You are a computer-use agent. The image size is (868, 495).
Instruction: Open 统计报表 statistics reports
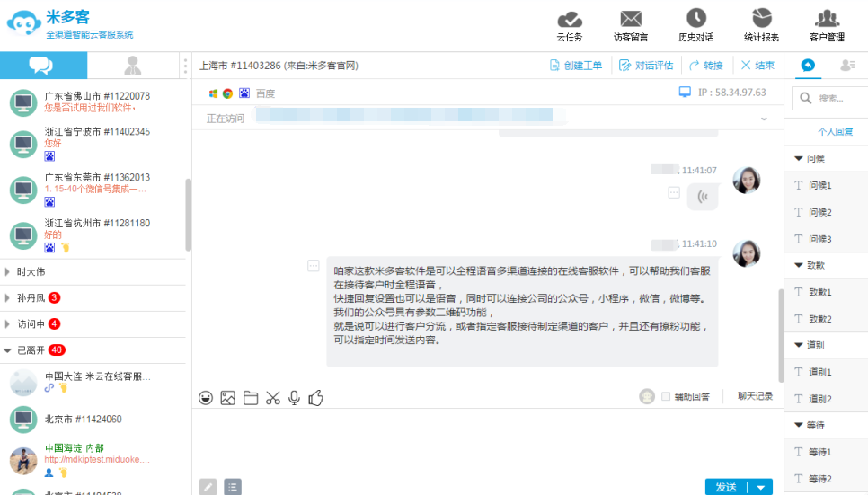(761, 25)
